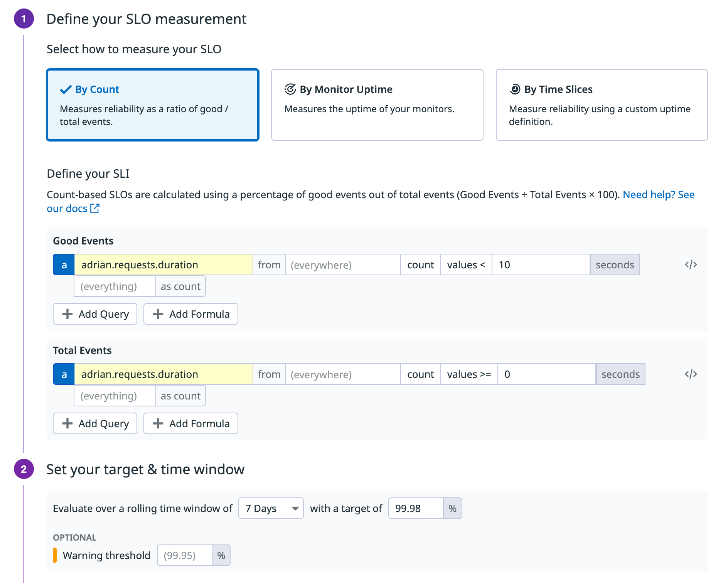Image resolution: width=728 pixels, height=583 pixels.
Task: Click the step 1 purple circle badge
Action: pyautogui.click(x=24, y=19)
